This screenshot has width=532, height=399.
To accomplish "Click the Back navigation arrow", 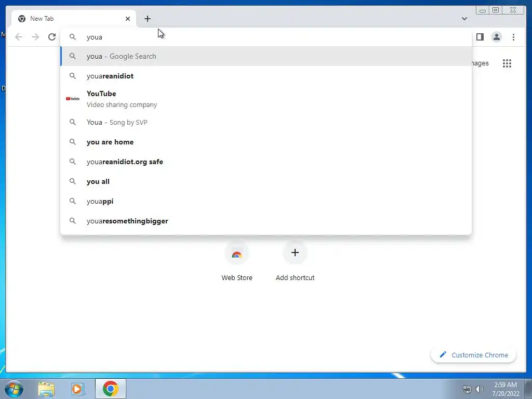I will 19,37.
